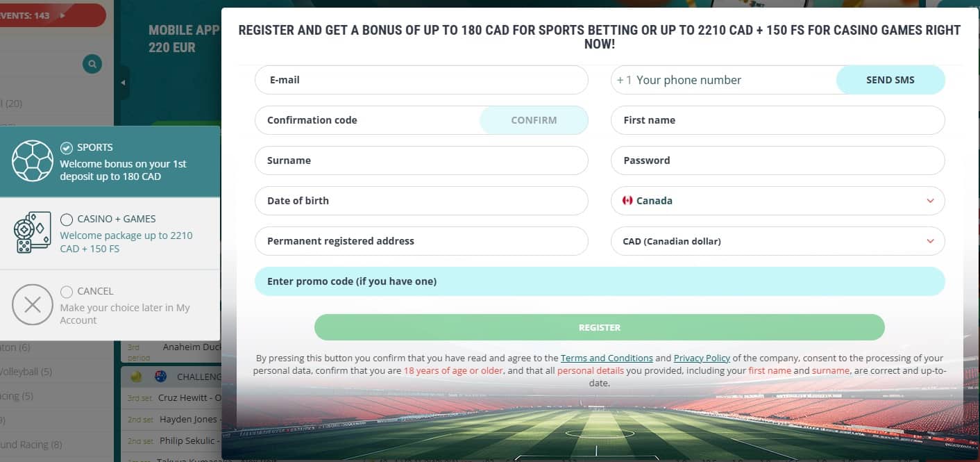Choose the CASINO + GAMES bonus option
Screen dimensions: 980x462
(67, 219)
